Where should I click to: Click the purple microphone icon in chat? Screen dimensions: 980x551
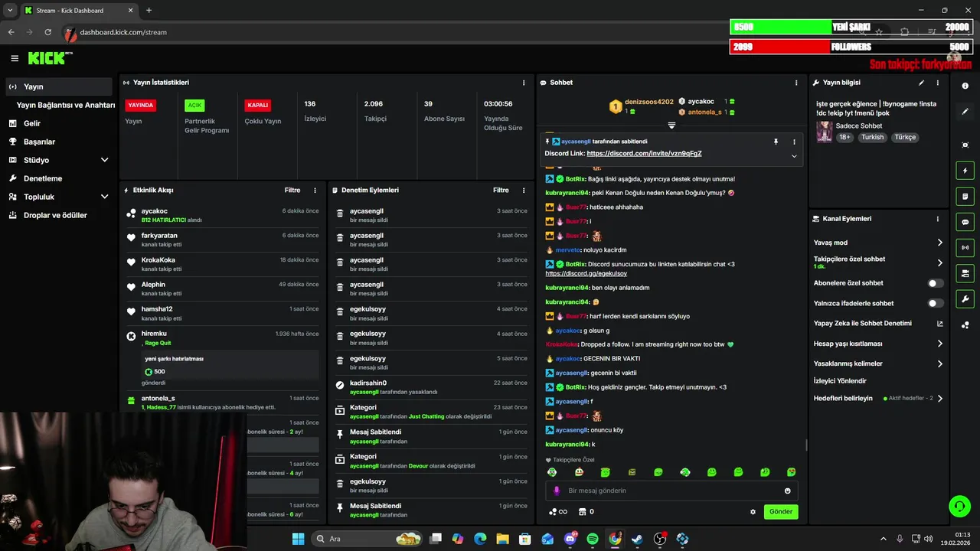click(557, 491)
